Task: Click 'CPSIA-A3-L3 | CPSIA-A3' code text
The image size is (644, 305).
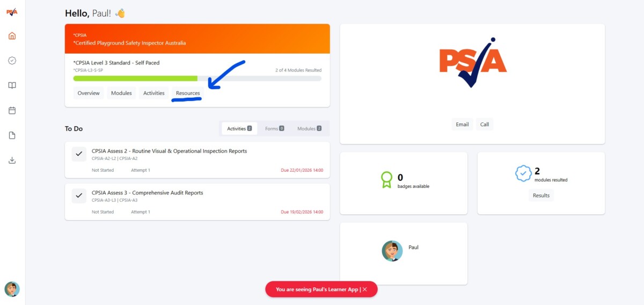Action: click(x=114, y=200)
